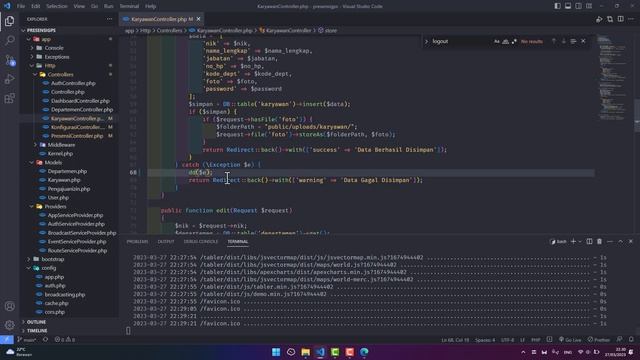This screenshot has height=360, width=640.
Task: Expand the Middleware folder
Action: click(35, 145)
